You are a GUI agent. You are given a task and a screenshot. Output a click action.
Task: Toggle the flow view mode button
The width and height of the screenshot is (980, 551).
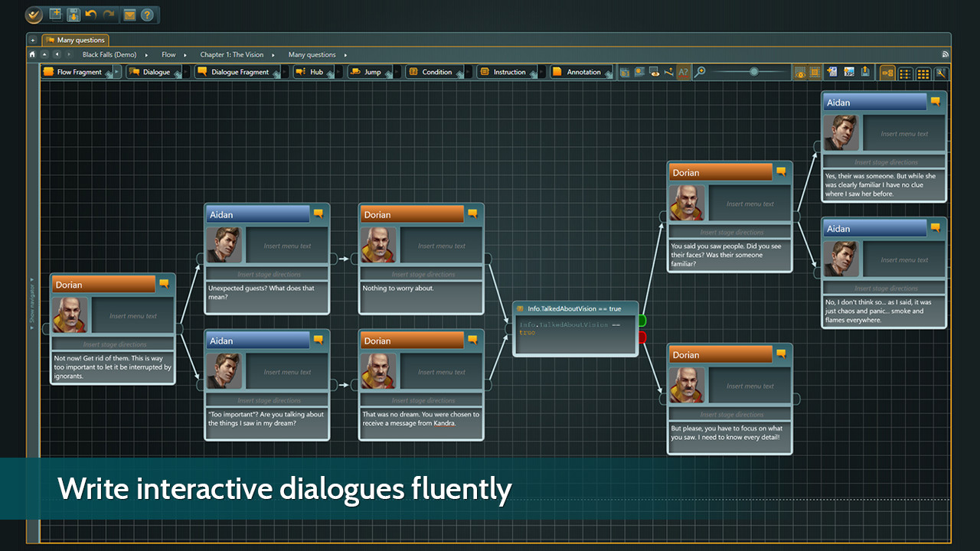pos(887,73)
